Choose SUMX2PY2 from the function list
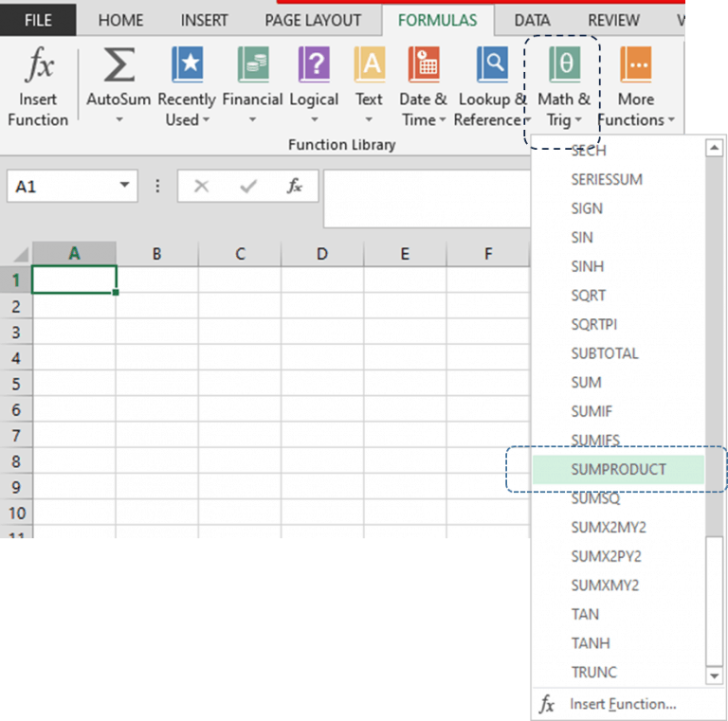Screen dimensions: 728x721 (618, 556)
